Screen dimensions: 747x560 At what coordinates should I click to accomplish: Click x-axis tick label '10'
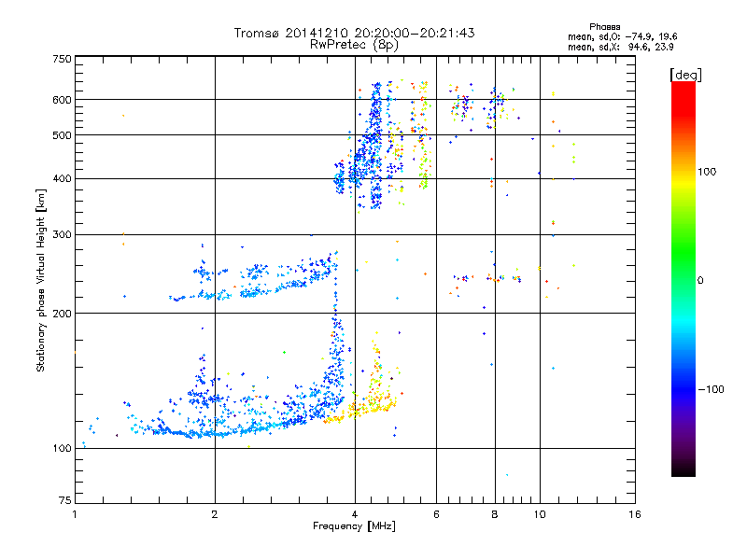tap(540, 514)
